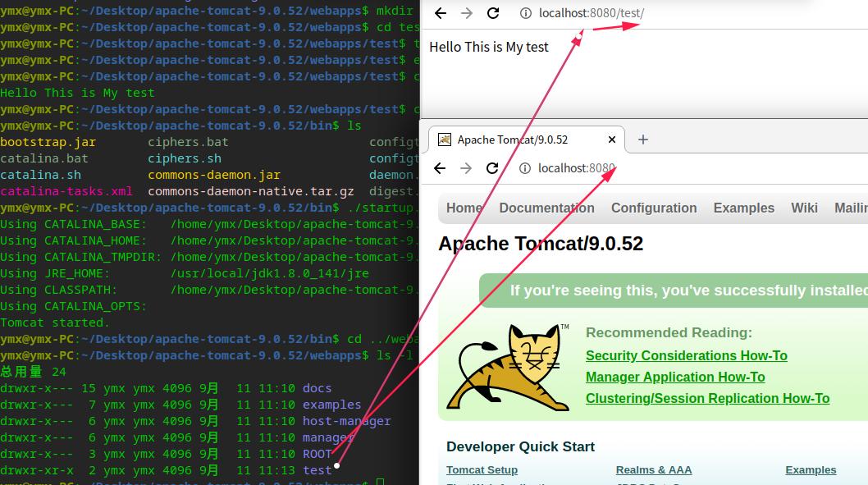Screen dimensions: 868x485
Task: Click the Wiki navigation link
Action: 804,208
